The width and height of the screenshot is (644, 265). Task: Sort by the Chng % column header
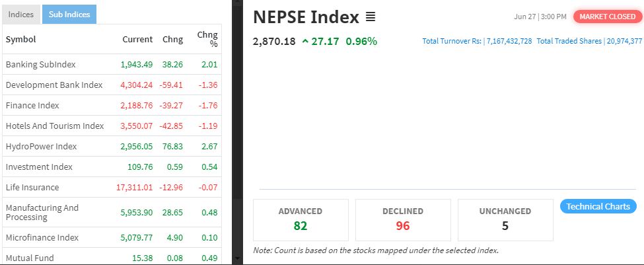coord(207,39)
